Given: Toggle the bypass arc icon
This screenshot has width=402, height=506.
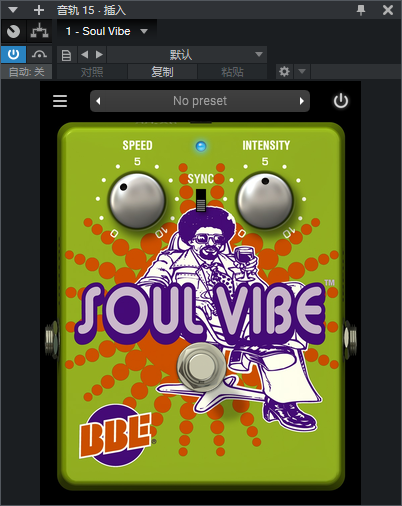Looking at the screenshot, I should click(39, 54).
